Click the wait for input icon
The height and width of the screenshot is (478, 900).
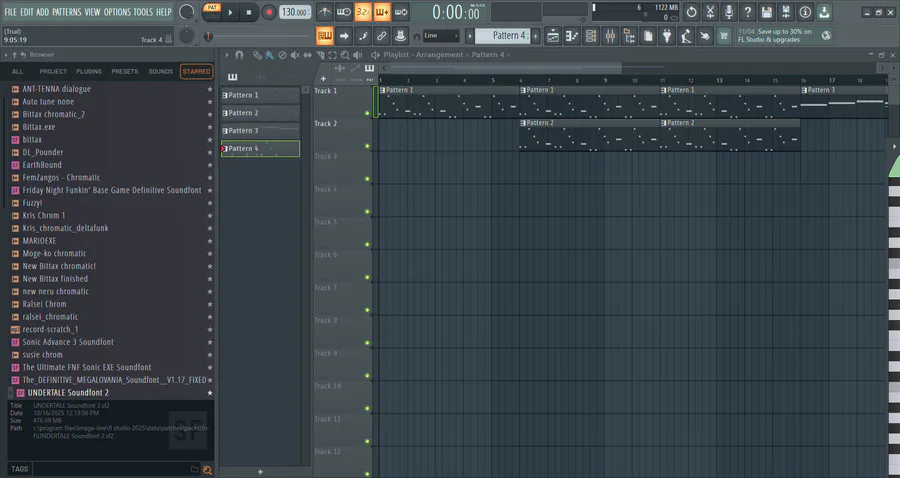point(344,12)
